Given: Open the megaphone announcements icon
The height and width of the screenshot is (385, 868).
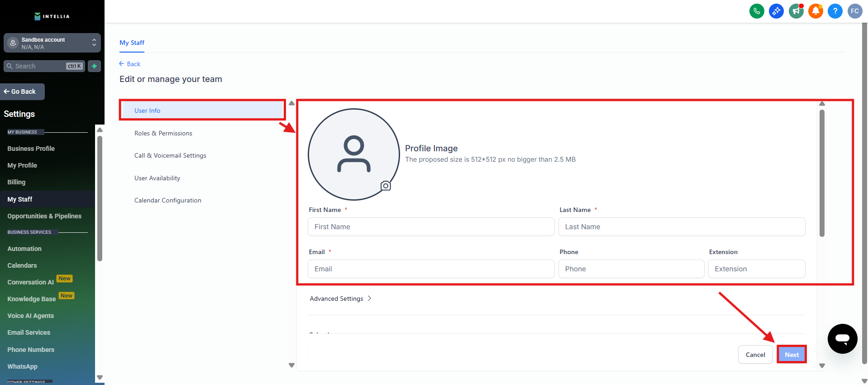Looking at the screenshot, I should coord(796,11).
